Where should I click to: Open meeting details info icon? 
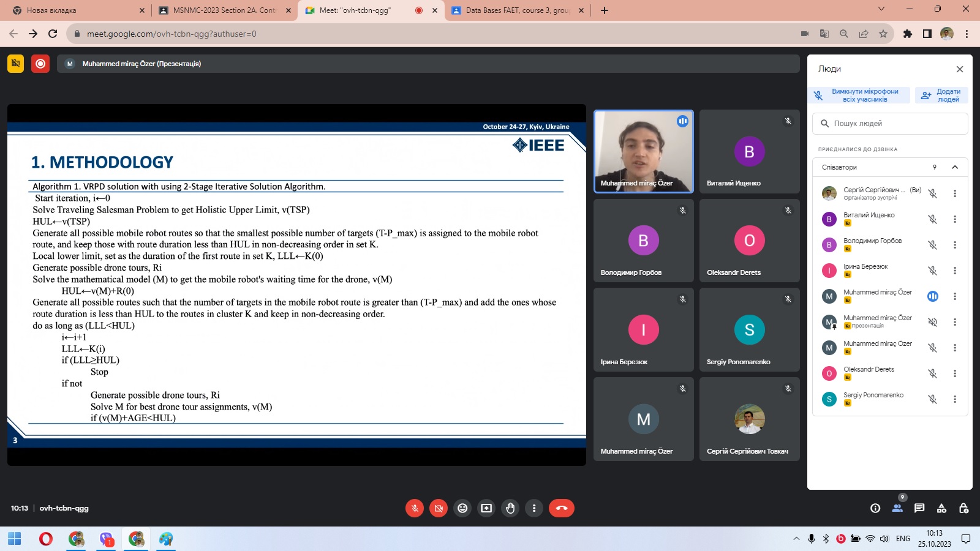pos(875,508)
